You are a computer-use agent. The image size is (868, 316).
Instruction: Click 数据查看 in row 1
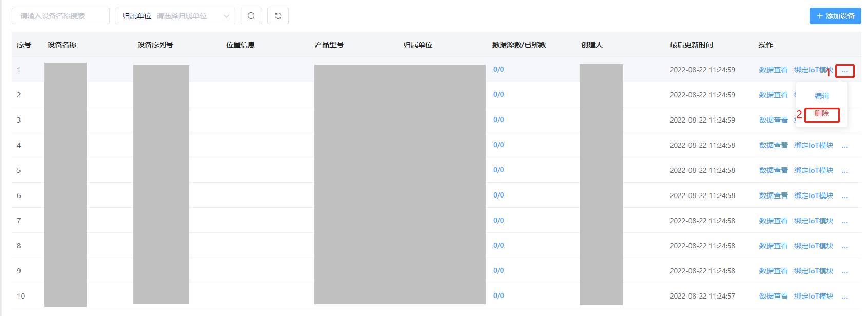point(774,70)
